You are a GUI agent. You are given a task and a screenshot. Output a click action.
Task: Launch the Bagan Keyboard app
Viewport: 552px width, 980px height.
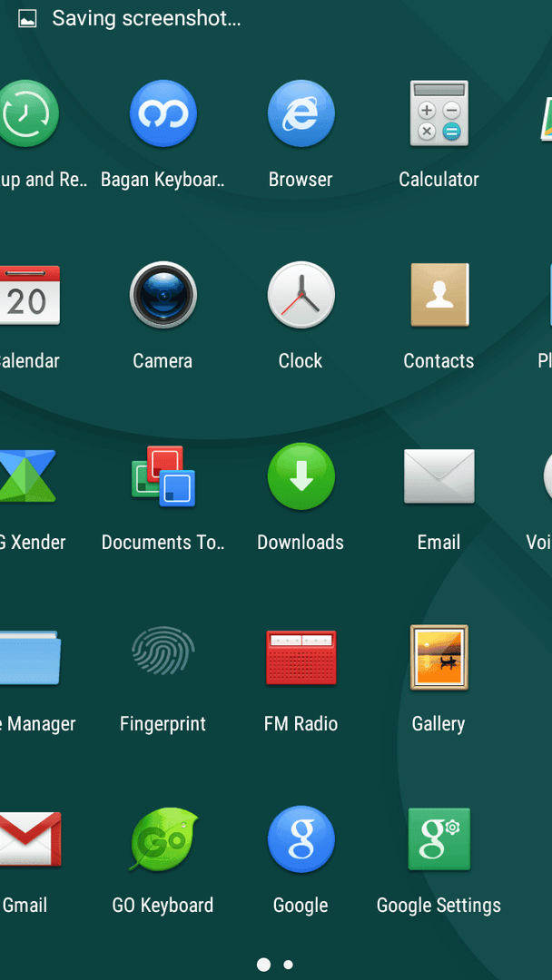[163, 113]
